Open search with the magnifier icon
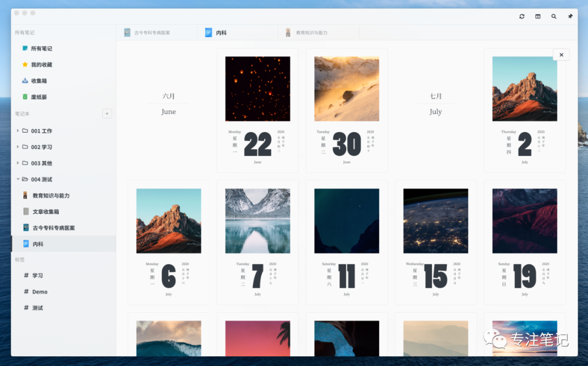The width and height of the screenshot is (588, 366). pos(554,16)
